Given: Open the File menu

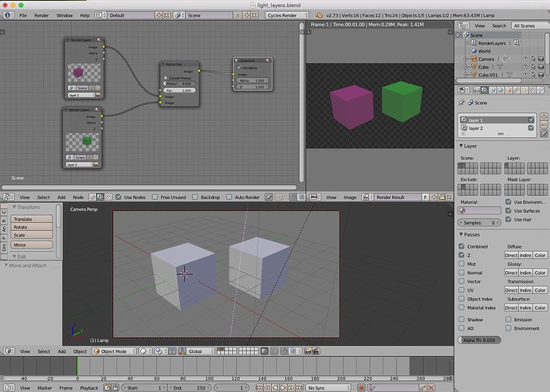Looking at the screenshot, I should click(x=23, y=15).
